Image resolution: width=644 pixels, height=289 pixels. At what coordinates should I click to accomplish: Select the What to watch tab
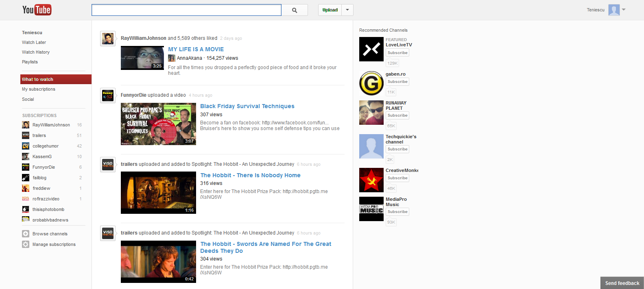click(37, 79)
